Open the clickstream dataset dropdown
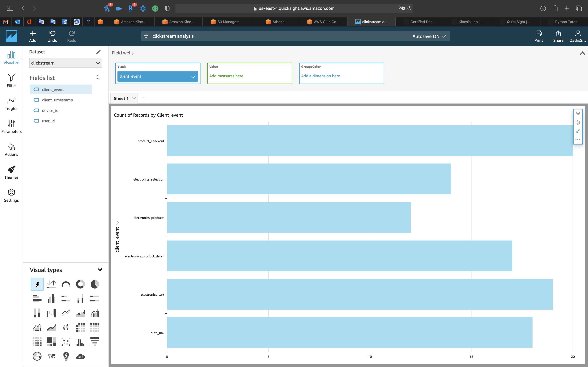 click(65, 63)
